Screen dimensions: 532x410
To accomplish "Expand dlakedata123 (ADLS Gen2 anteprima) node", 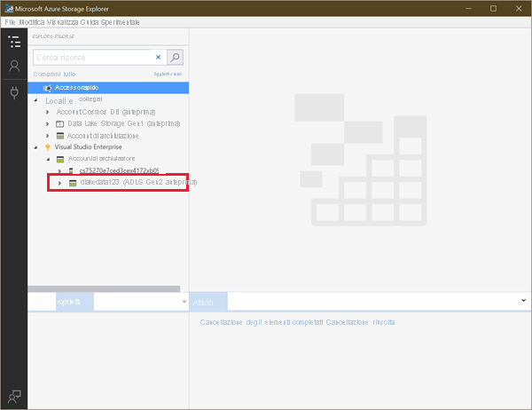I will pyautogui.click(x=59, y=183).
